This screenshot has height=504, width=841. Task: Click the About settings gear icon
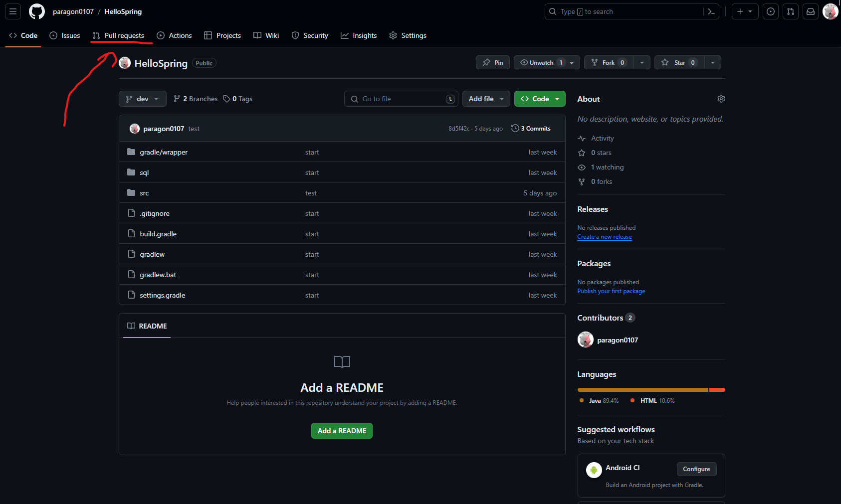click(721, 99)
